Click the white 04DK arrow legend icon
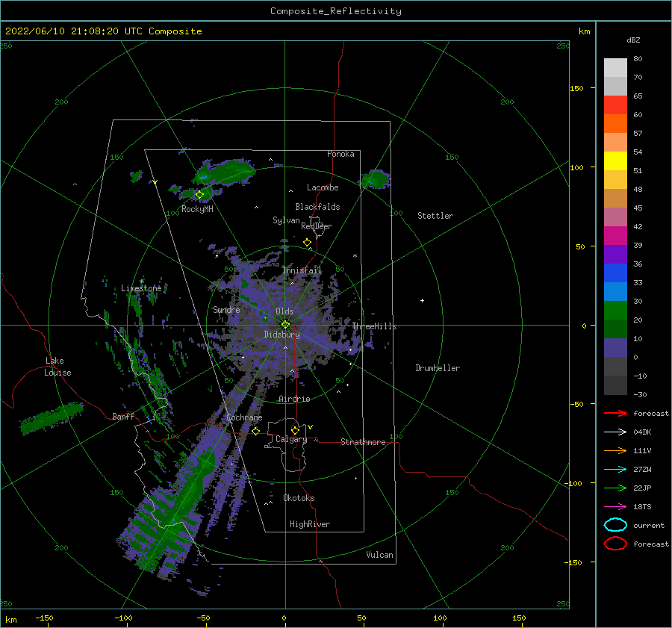This screenshot has height=628, width=672. click(615, 432)
